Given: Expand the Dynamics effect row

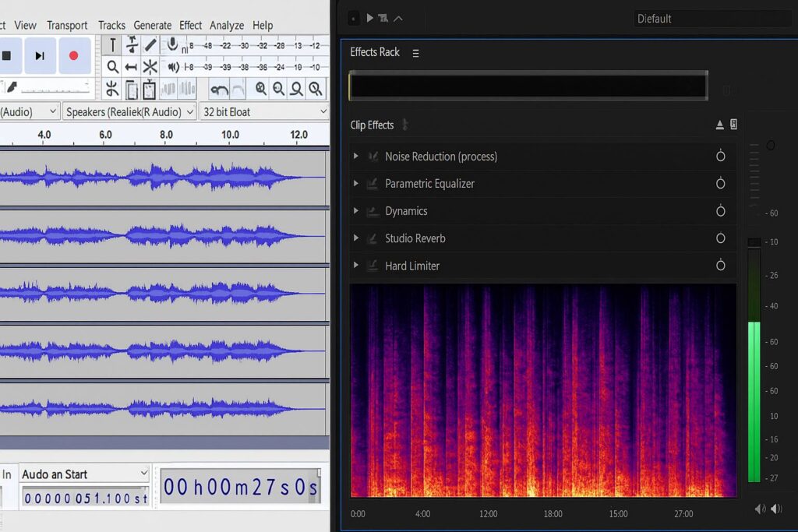Looking at the screenshot, I should click(356, 211).
